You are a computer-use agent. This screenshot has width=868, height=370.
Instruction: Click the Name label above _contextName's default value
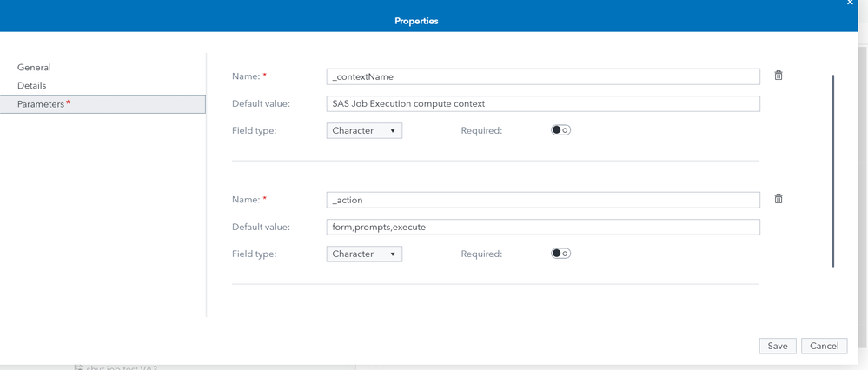(246, 76)
